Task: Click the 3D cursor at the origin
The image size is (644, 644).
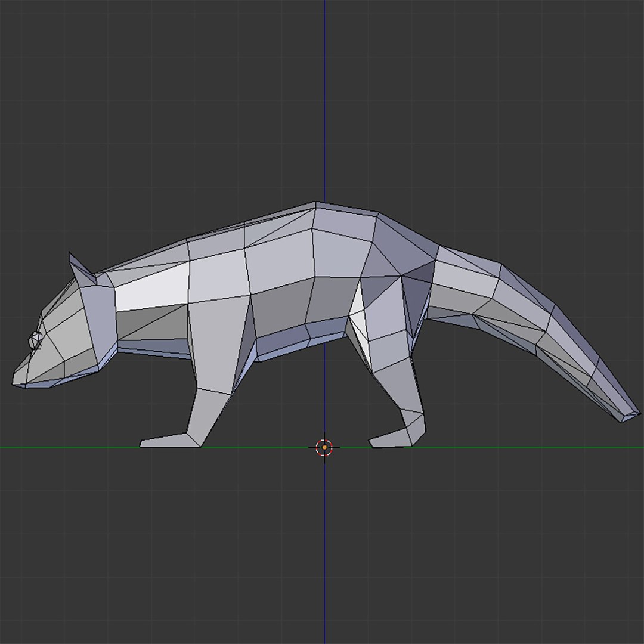Action: click(324, 447)
